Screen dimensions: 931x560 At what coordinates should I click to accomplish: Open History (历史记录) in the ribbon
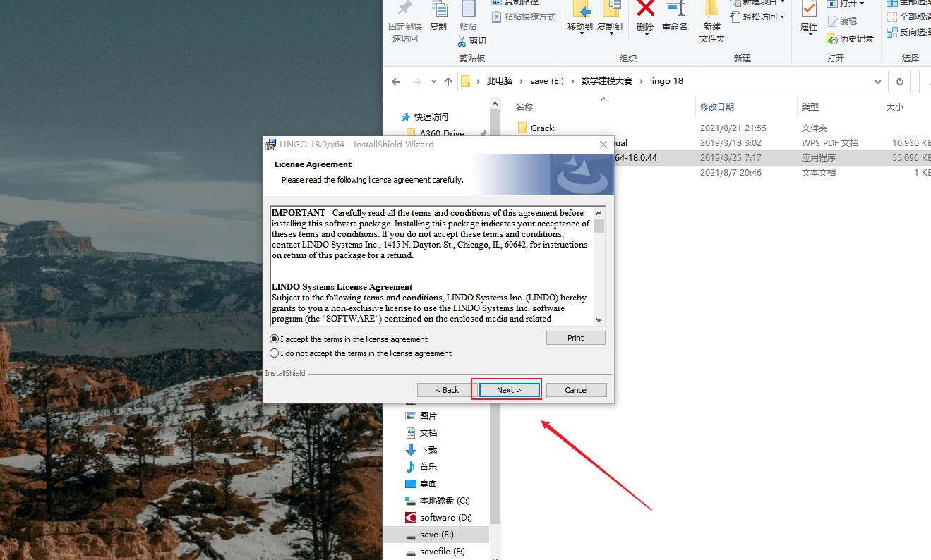(x=851, y=39)
